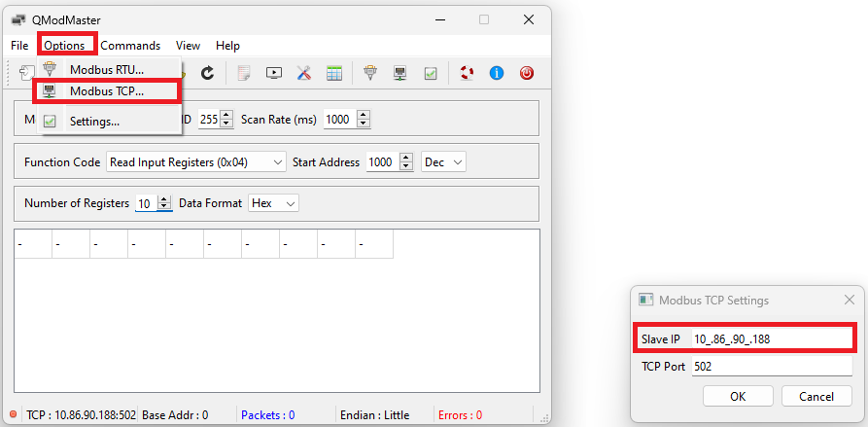Click the blue info (About) icon
The height and width of the screenshot is (427, 868).
496,73
